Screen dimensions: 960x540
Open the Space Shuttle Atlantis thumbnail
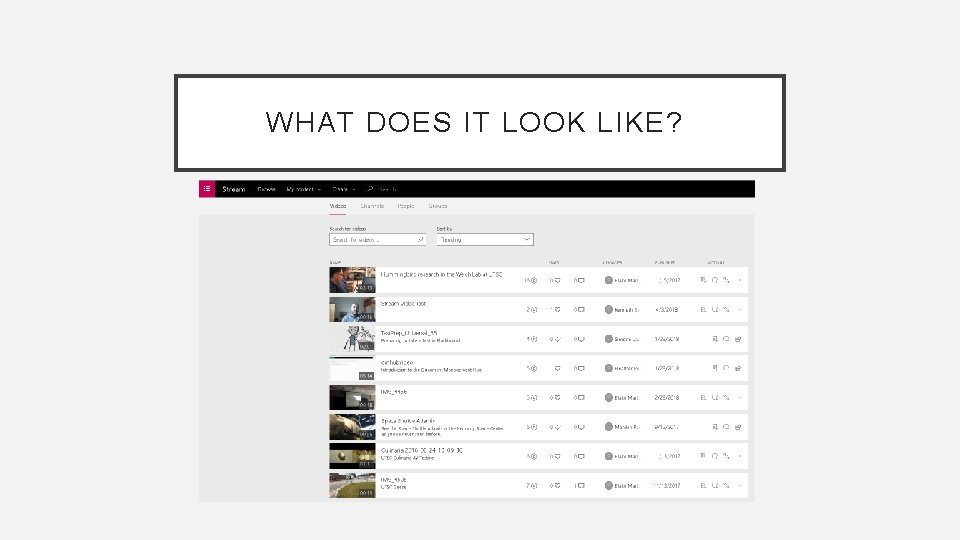(x=352, y=427)
